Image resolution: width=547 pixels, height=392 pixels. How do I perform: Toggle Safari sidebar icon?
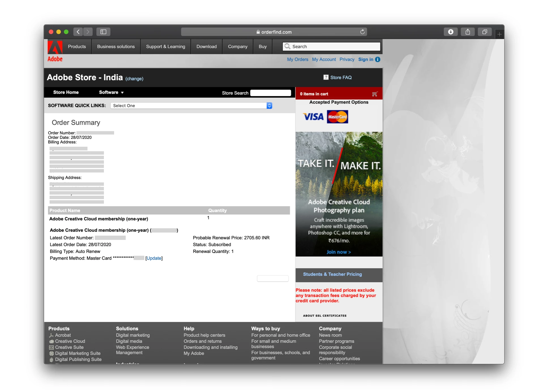[x=103, y=32]
